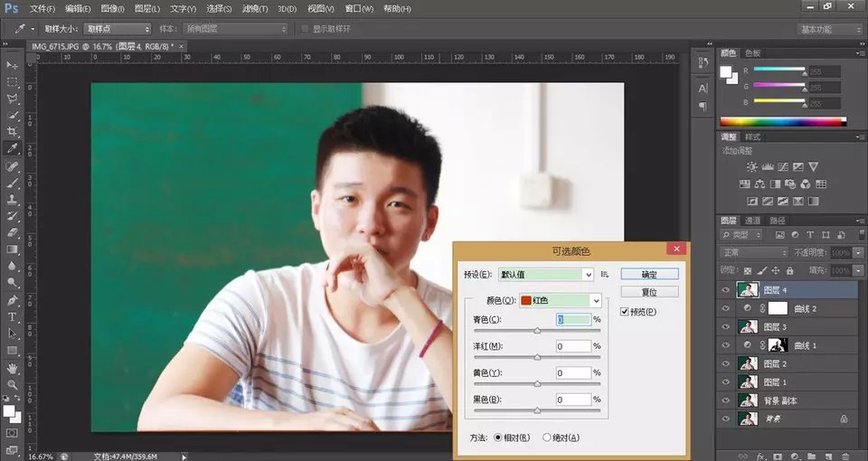
Task: Select the 绝对 method radio button
Action: tap(546, 437)
